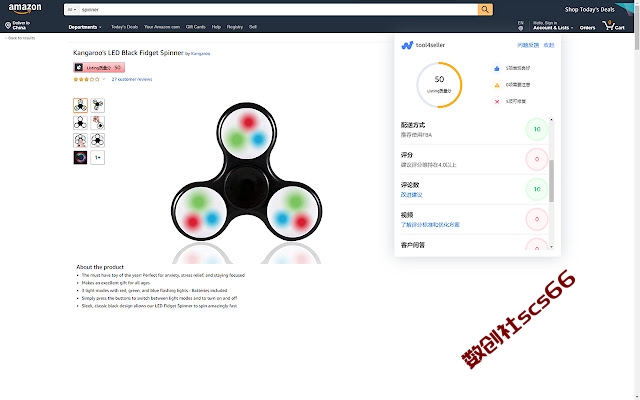640x400 pixels.
Task: Open the All category dropdown in search
Action: [72, 9]
